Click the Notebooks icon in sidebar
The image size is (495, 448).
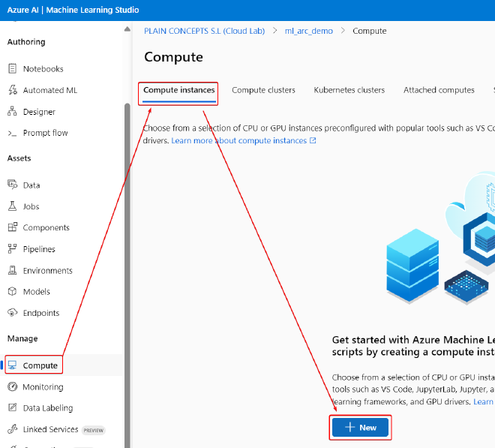coord(12,68)
